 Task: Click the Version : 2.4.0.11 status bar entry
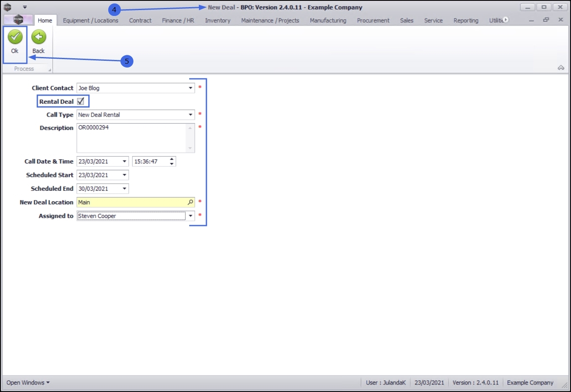(475, 383)
